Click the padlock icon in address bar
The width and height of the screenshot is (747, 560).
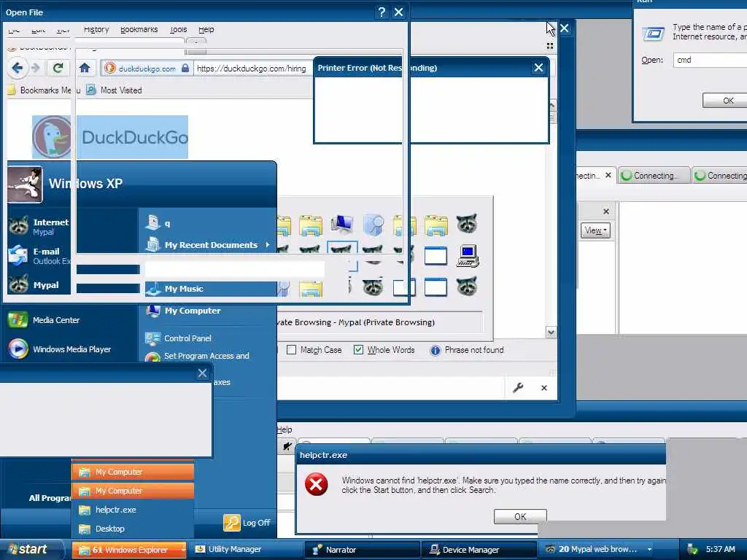[185, 68]
